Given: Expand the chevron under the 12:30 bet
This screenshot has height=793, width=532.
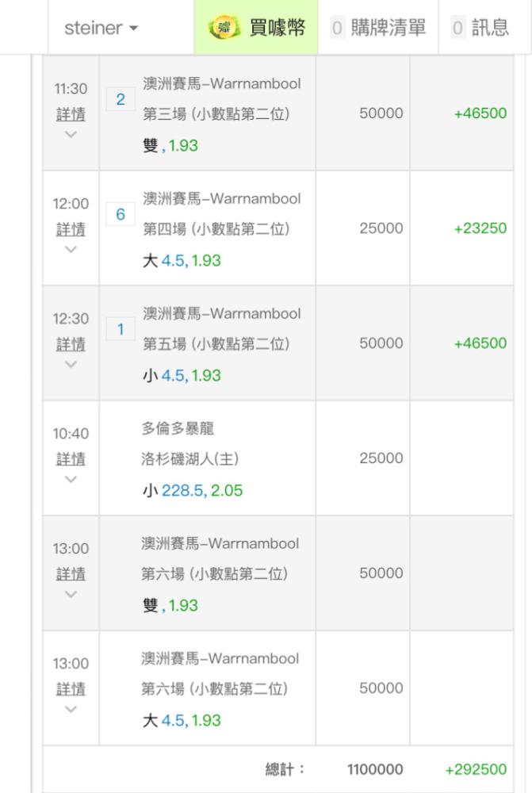Looking at the screenshot, I should click(x=71, y=364).
